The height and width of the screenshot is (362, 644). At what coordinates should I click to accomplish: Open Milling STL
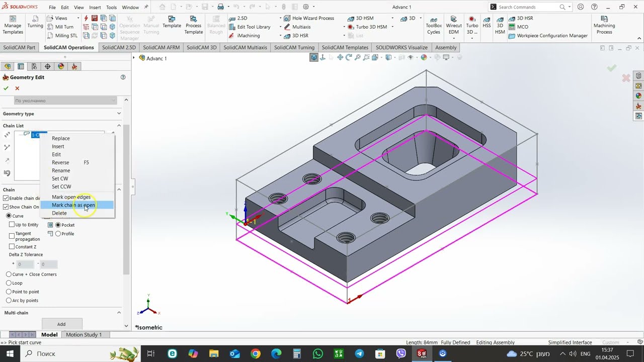coord(62,36)
